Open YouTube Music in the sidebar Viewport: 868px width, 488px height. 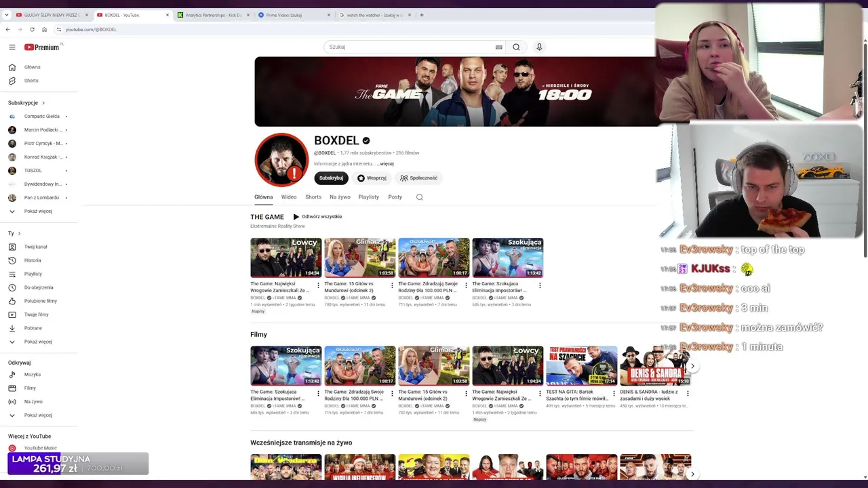pyautogui.click(x=39, y=448)
